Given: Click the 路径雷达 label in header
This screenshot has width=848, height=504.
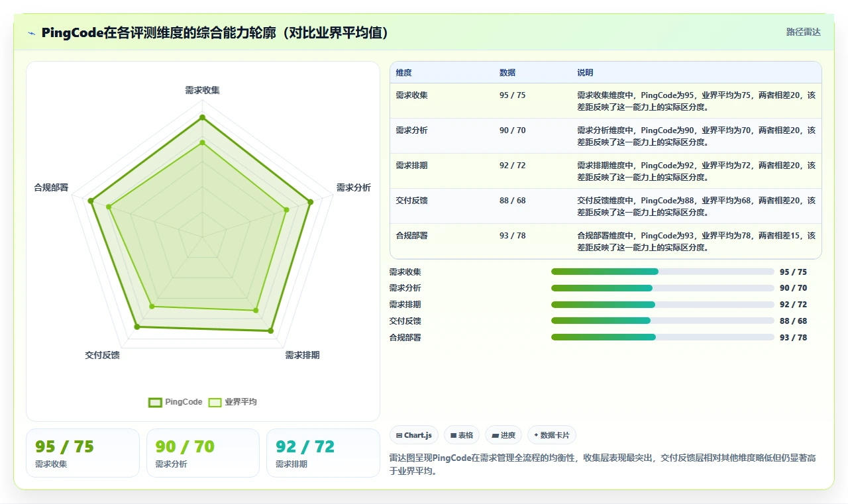Looking at the screenshot, I should pos(804,32).
